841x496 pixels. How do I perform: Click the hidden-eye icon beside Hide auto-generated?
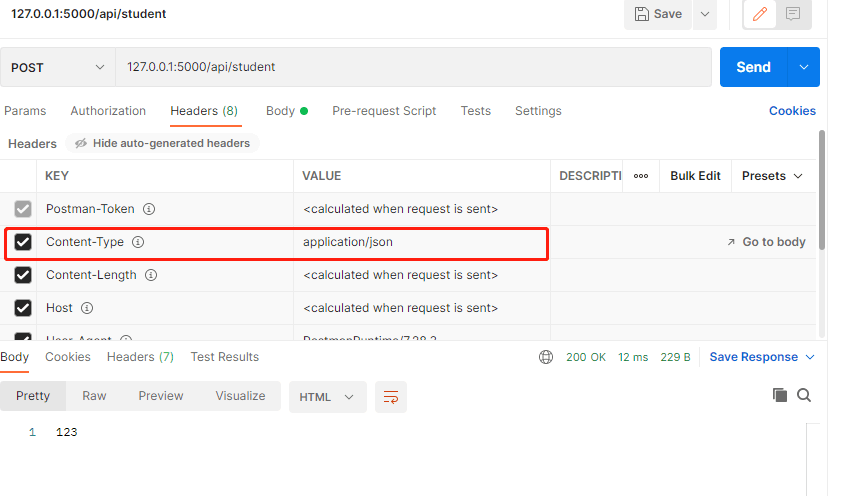(81, 143)
